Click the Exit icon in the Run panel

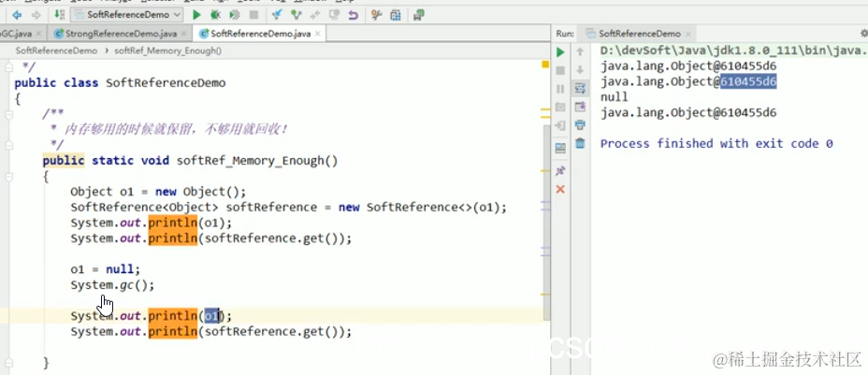pos(560,125)
